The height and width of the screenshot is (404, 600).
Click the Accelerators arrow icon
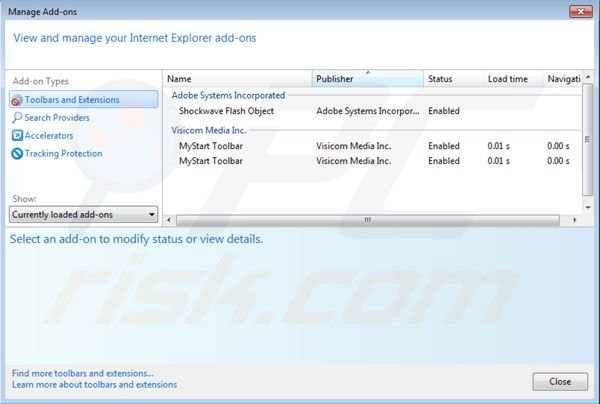click(x=17, y=135)
